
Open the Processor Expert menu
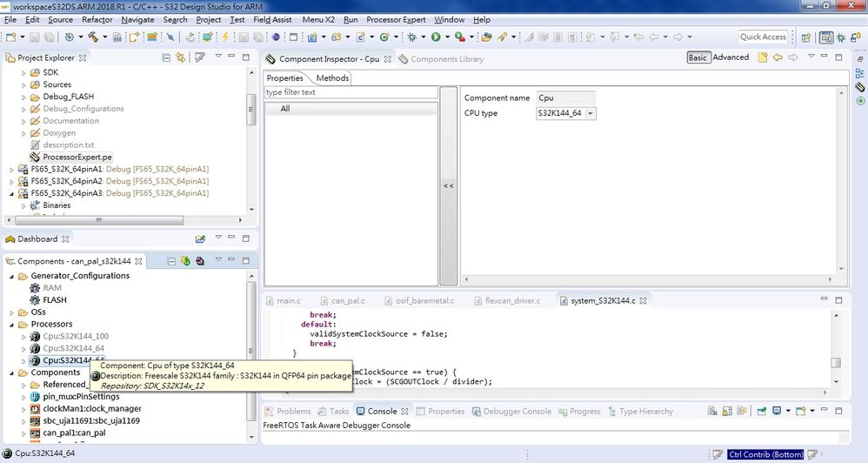tap(396, 19)
